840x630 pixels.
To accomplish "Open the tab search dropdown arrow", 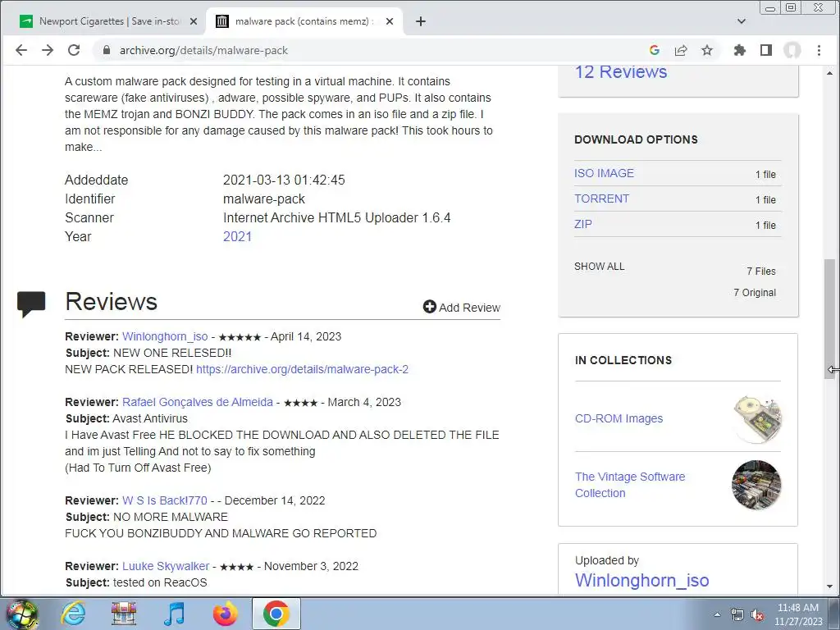I will (742, 21).
